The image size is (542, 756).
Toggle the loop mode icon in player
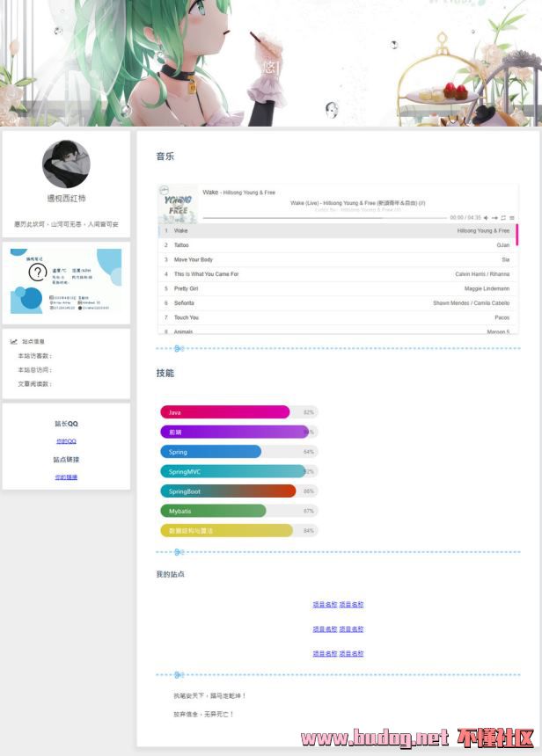[x=503, y=217]
